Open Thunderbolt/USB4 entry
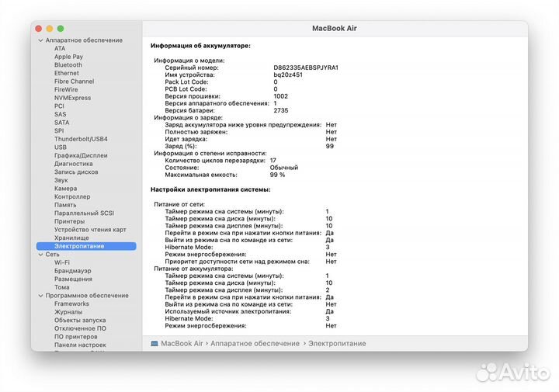The height and width of the screenshot is (392, 559). point(81,139)
